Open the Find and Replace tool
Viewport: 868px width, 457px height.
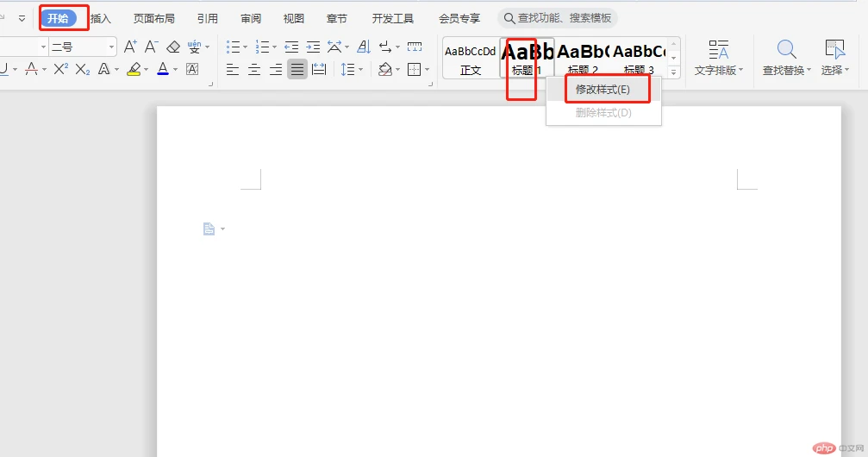tap(786, 57)
